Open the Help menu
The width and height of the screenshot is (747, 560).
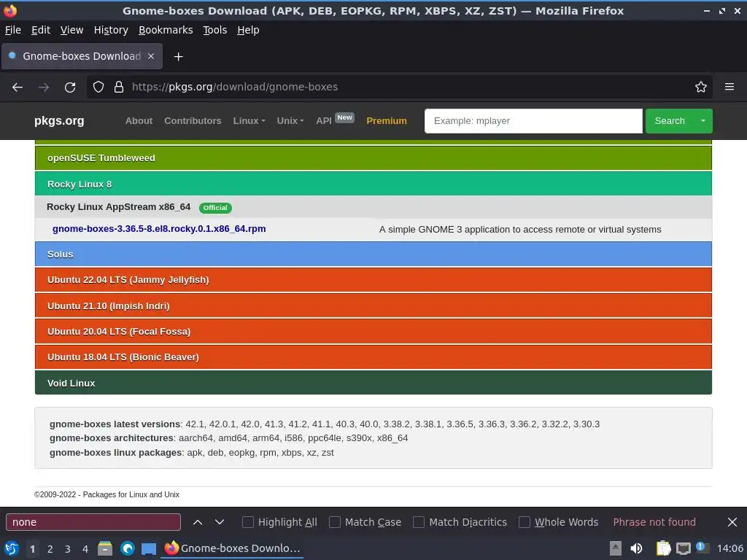pyautogui.click(x=248, y=30)
